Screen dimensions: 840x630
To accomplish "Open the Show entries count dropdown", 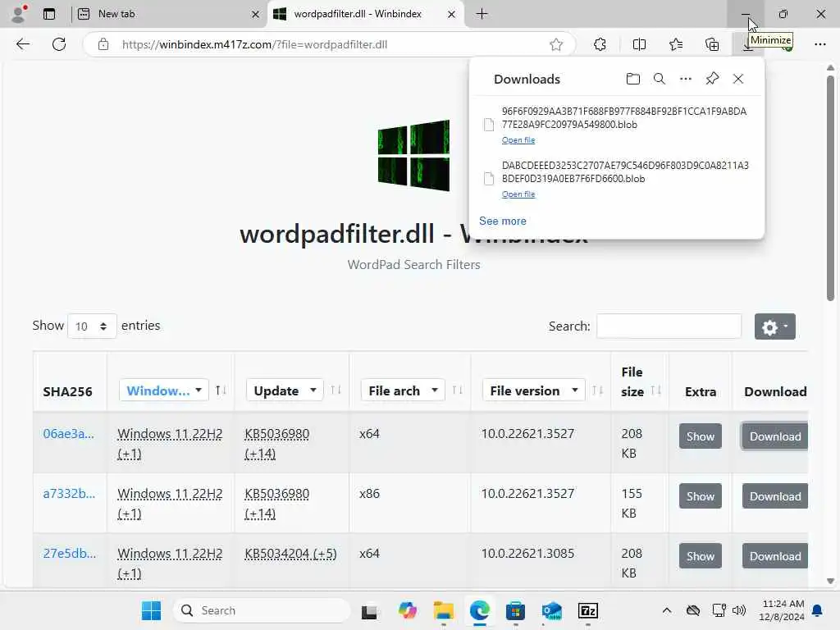I will (92, 326).
